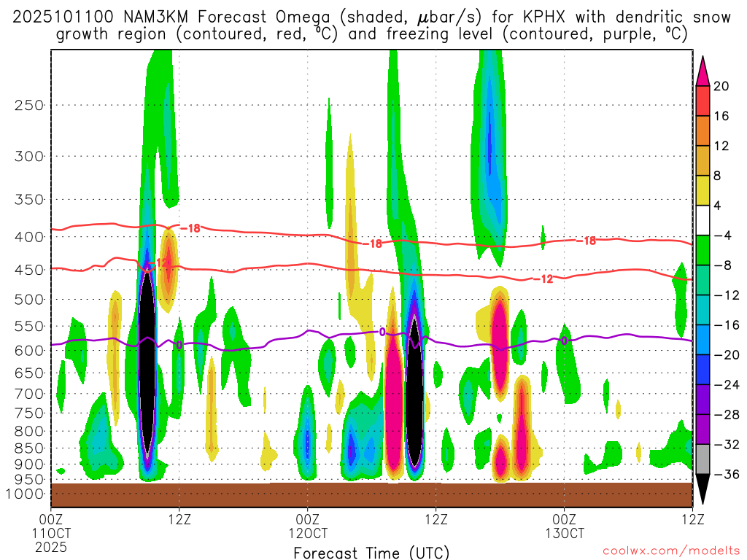The height and width of the screenshot is (560, 747).
Task: Click the red -12 contour label before 00Z 13OCT
Action: (x=543, y=279)
